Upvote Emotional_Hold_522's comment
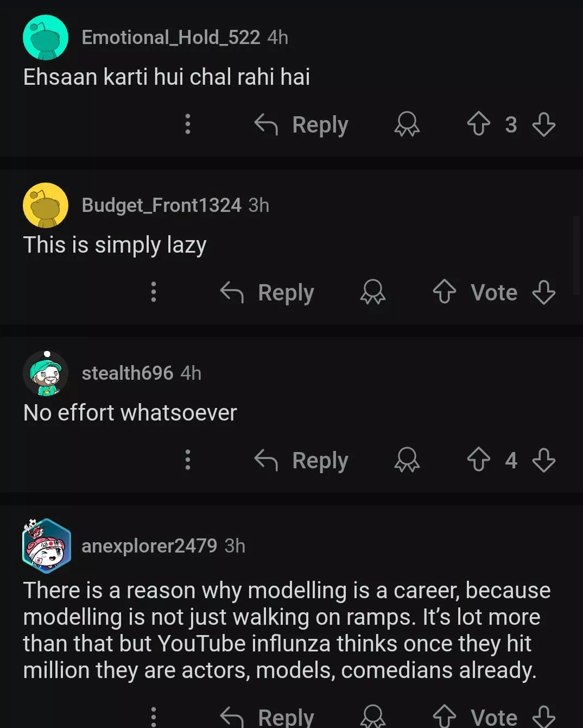This screenshot has height=728, width=583. point(478,124)
